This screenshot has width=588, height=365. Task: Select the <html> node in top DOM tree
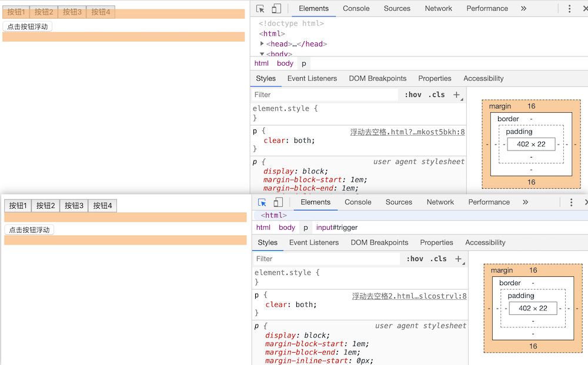click(x=272, y=34)
